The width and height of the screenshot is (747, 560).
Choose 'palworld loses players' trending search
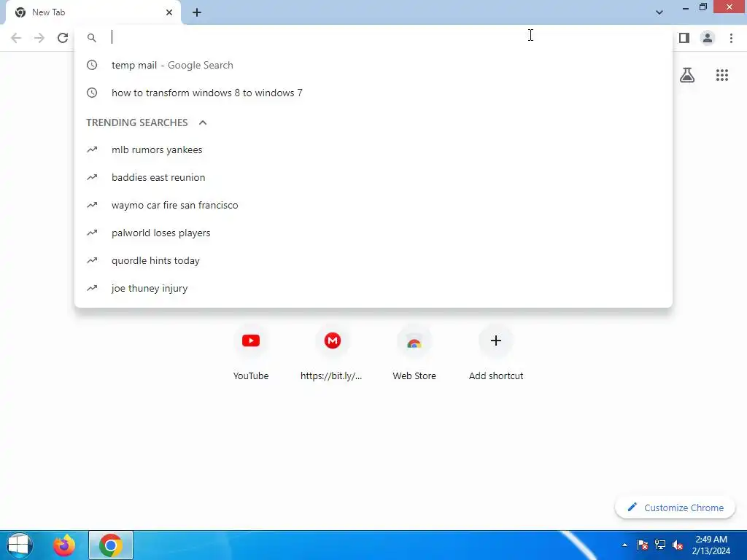coord(373,233)
